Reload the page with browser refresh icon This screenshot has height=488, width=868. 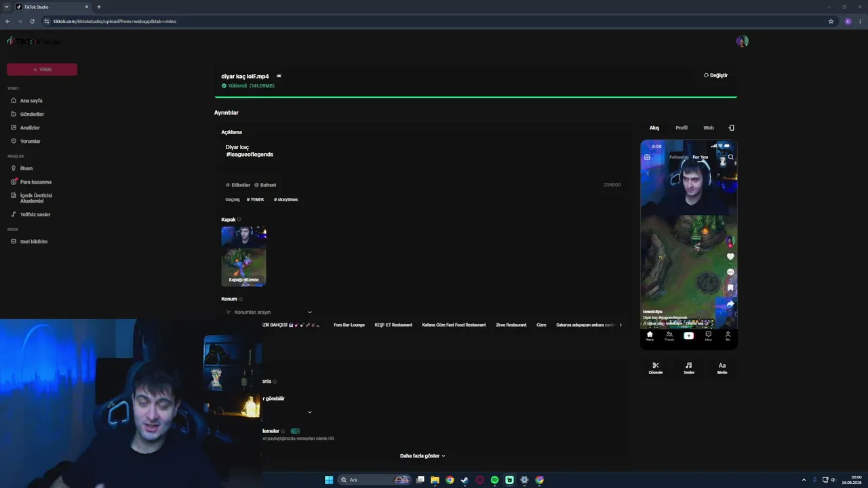tap(32, 21)
